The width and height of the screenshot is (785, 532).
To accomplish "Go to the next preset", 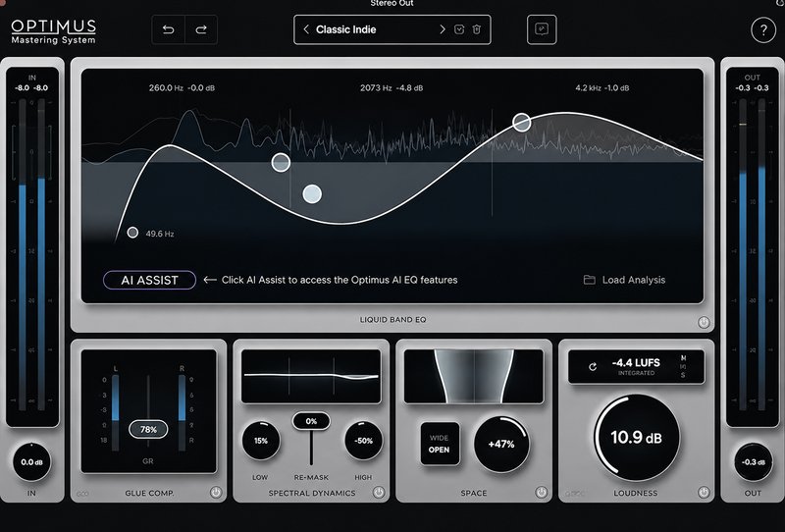I will (443, 29).
